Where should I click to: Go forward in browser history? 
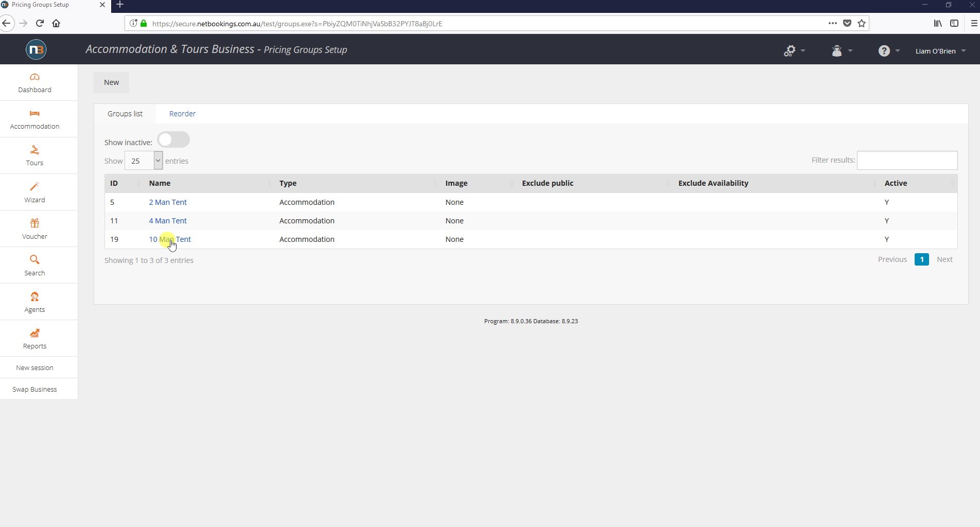23,23
